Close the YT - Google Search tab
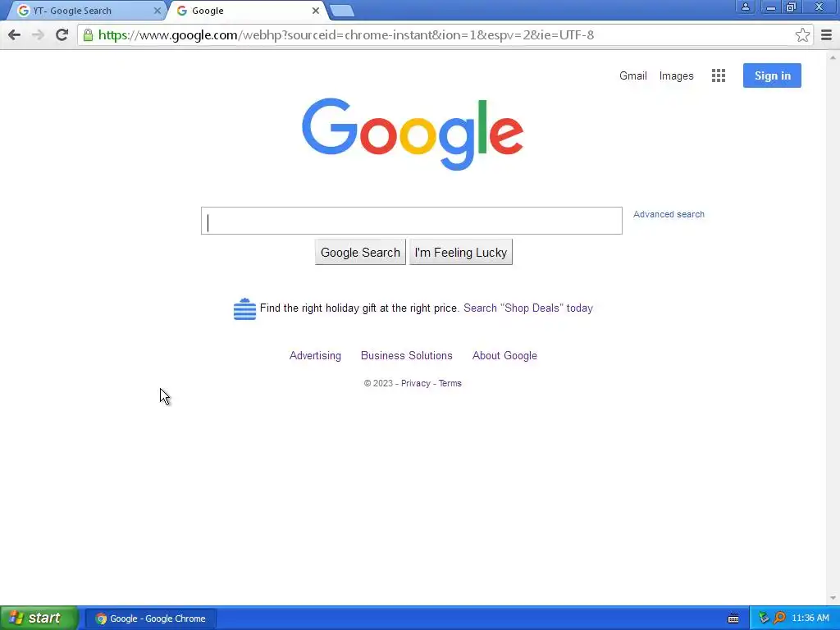This screenshot has width=840, height=630. [157, 11]
